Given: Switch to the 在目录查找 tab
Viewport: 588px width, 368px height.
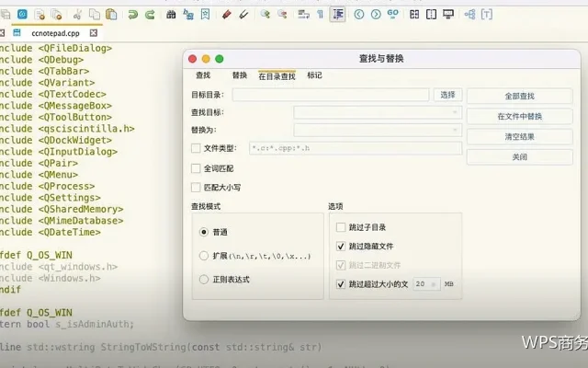Looking at the screenshot, I should pyautogui.click(x=277, y=76).
